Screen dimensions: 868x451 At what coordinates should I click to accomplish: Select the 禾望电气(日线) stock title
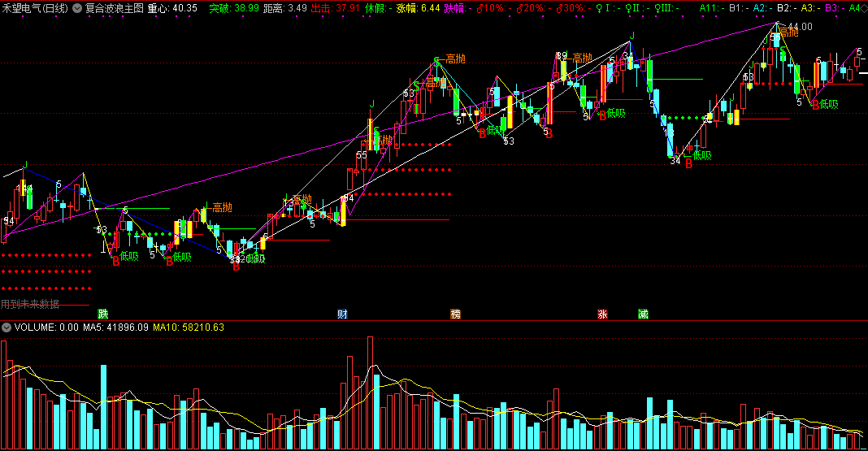pos(36,8)
